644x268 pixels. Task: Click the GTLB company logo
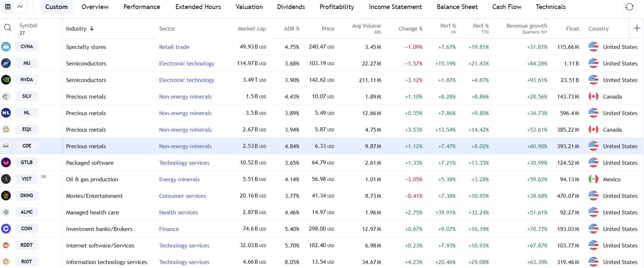(6, 163)
